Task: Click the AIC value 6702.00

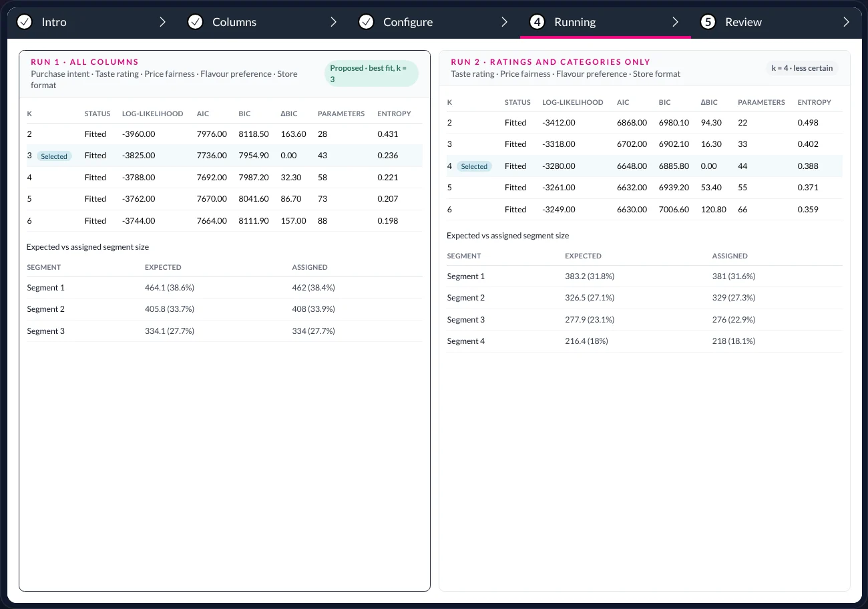Action: [x=632, y=144]
